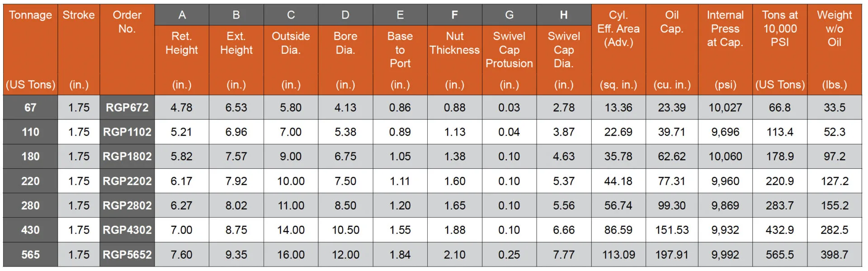Select the RGP1102 order number

(x=127, y=132)
